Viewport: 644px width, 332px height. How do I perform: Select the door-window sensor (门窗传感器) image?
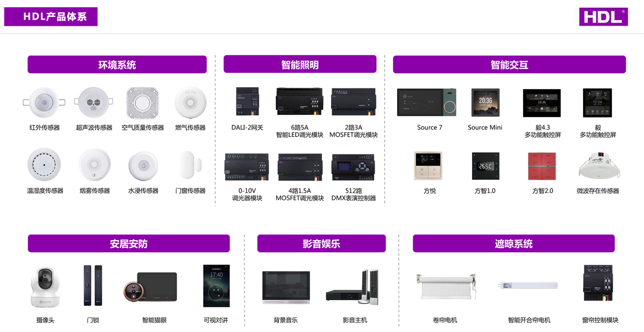tap(191, 165)
